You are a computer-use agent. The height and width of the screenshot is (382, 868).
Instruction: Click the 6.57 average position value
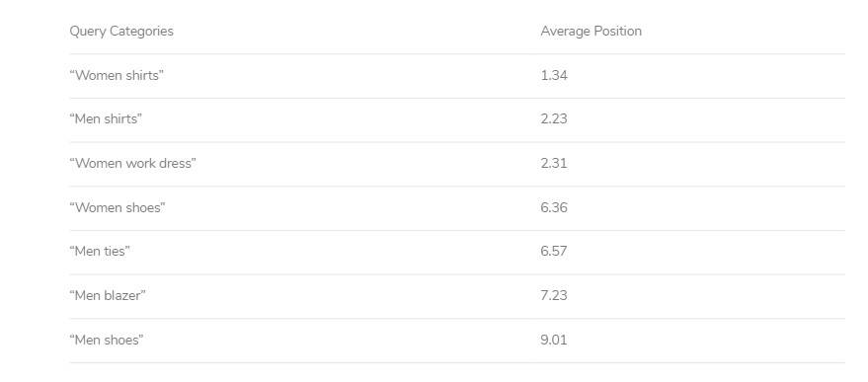(554, 252)
